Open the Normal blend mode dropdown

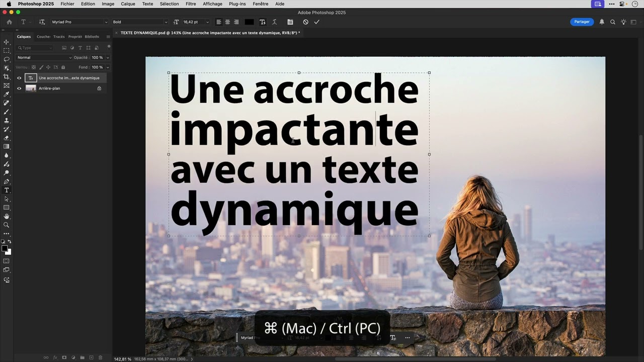[44, 57]
